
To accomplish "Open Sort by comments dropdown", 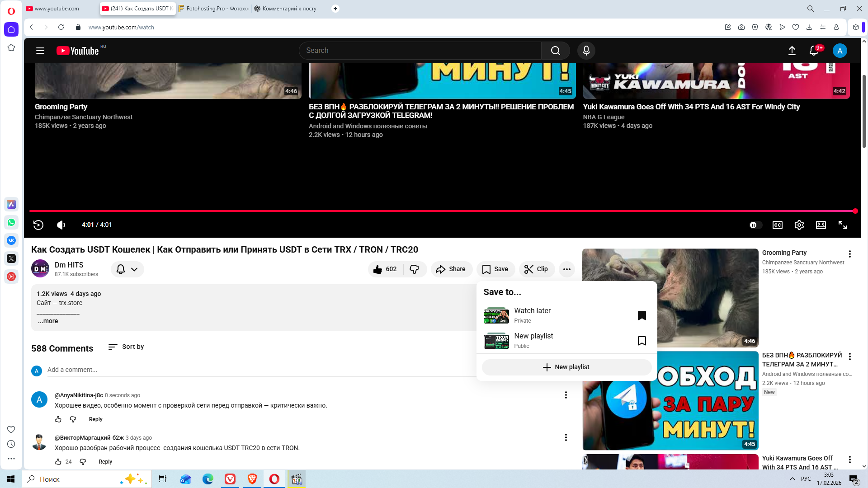I will coord(126,347).
